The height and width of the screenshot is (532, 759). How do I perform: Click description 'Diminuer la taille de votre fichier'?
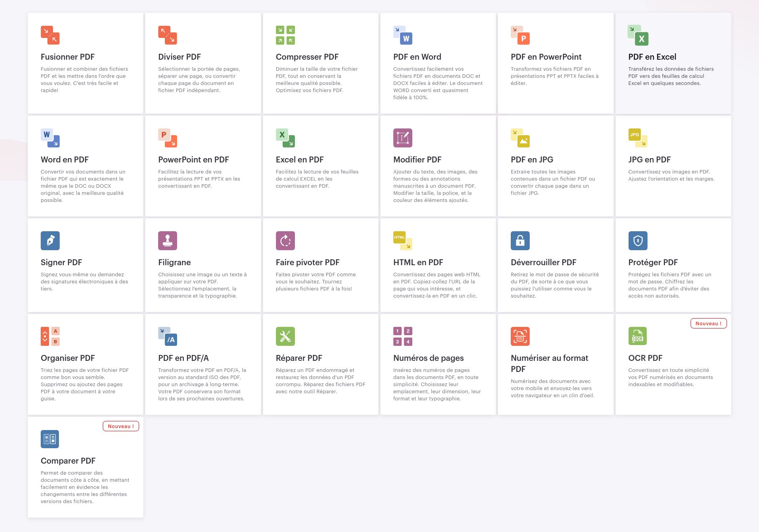(x=317, y=69)
